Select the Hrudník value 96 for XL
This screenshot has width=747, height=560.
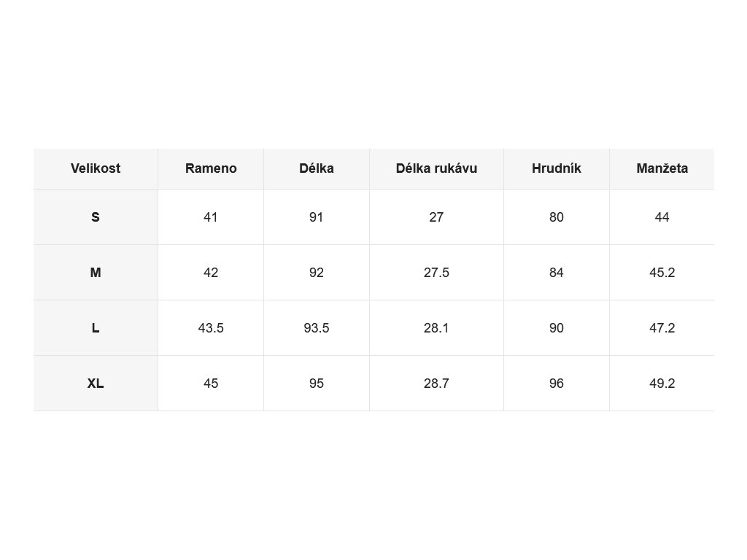point(557,384)
